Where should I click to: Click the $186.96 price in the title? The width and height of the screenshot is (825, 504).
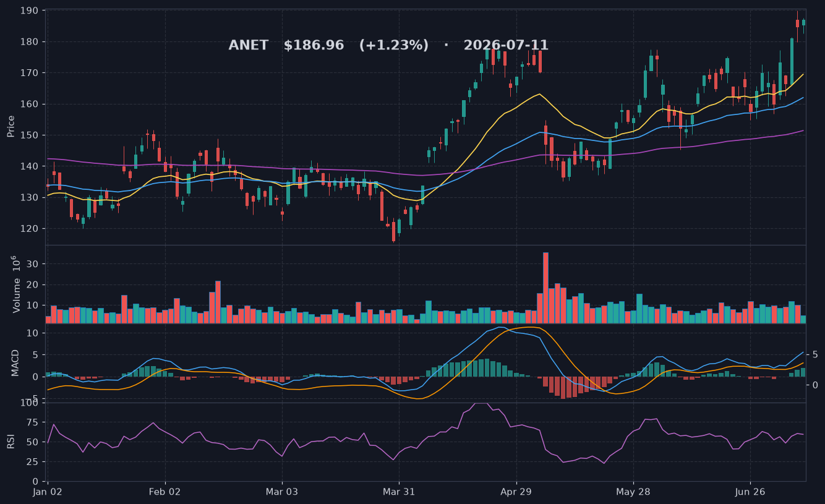314,46
